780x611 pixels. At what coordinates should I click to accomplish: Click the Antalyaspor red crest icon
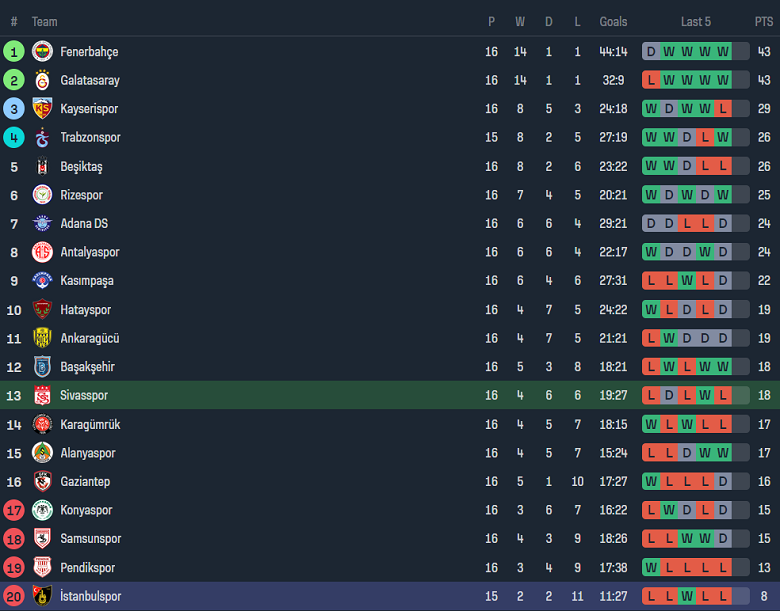[x=42, y=252]
